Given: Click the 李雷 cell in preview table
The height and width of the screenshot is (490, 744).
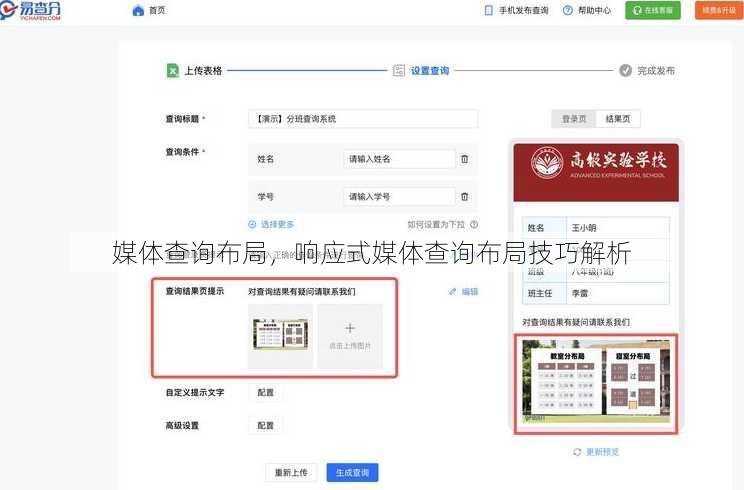Looking at the screenshot, I should [x=618, y=293].
